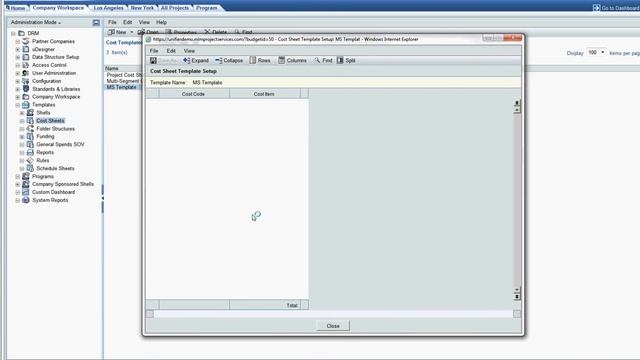
Task: Click the Partner Companies tree icon
Action: click(x=26, y=41)
